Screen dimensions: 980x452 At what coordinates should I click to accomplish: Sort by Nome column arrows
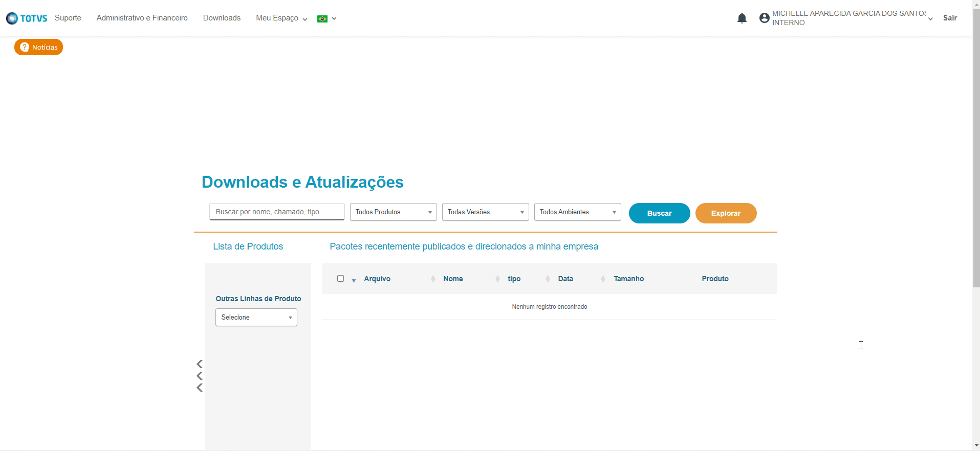[x=497, y=279]
